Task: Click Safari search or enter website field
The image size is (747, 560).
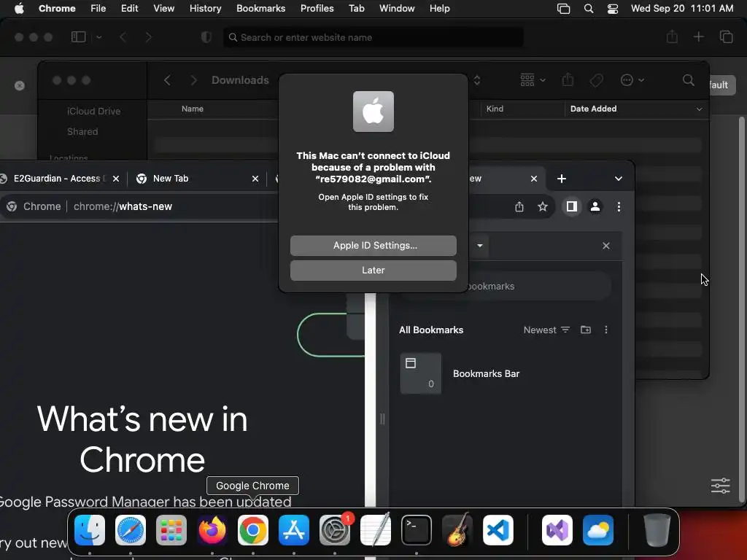Action: click(373, 37)
